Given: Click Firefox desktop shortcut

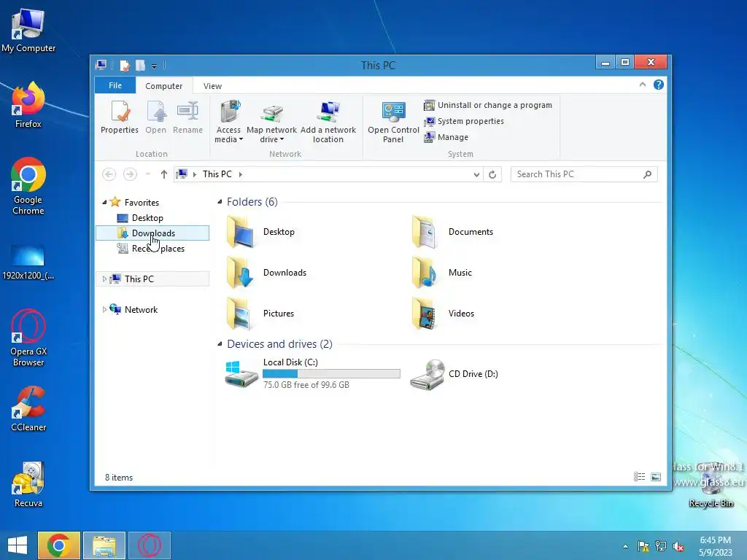Looking at the screenshot, I should [28, 105].
